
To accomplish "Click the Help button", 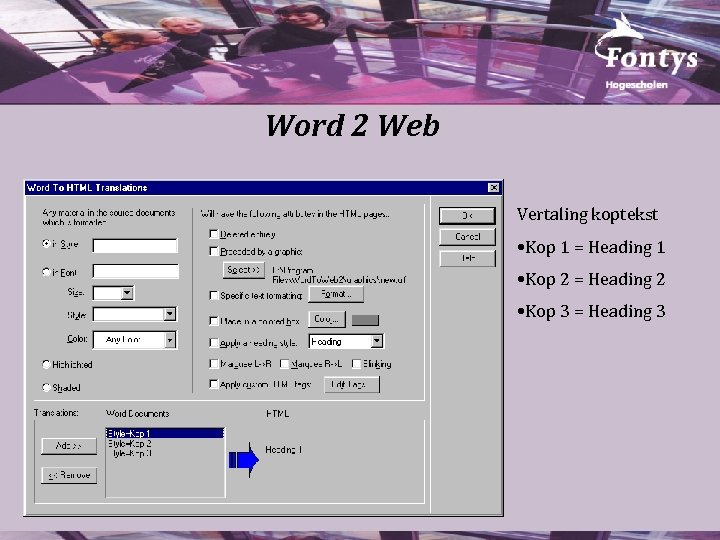I will tap(467, 259).
